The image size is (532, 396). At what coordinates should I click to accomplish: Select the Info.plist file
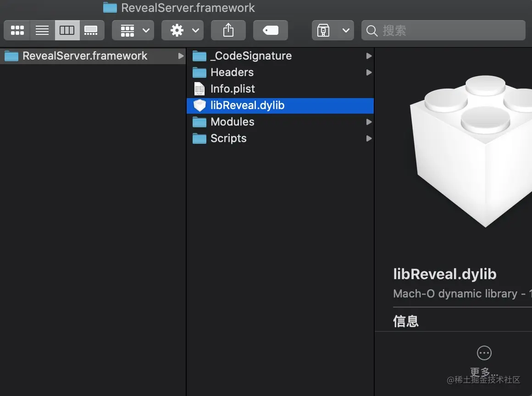233,89
